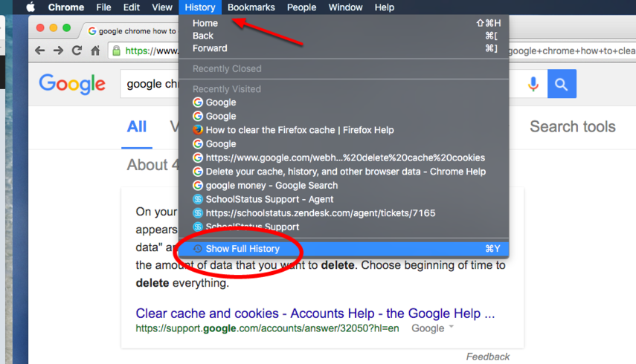The image size is (636, 364).
Task: Click in the Google search box
Action: click(x=150, y=84)
